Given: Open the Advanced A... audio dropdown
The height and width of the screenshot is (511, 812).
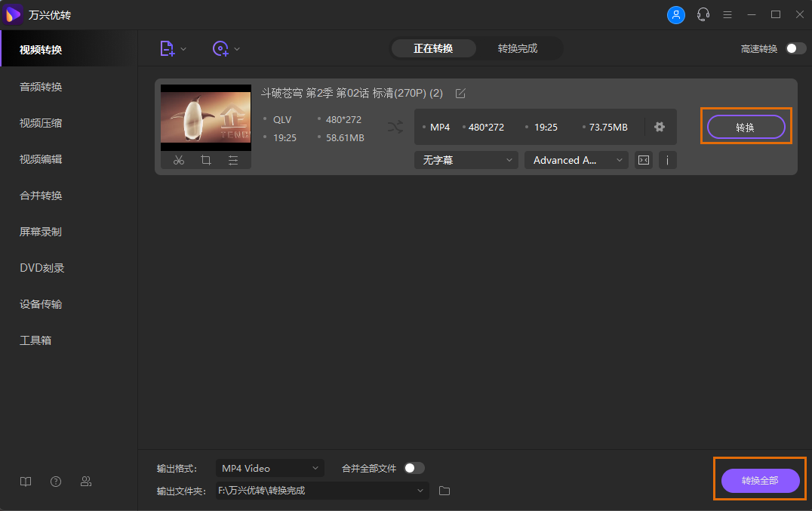Looking at the screenshot, I should tap(576, 160).
